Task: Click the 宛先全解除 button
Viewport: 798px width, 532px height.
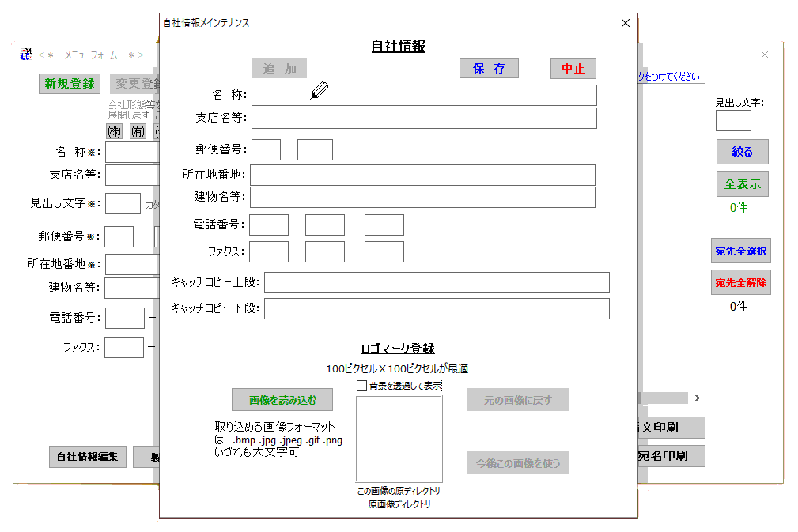Action: point(740,282)
